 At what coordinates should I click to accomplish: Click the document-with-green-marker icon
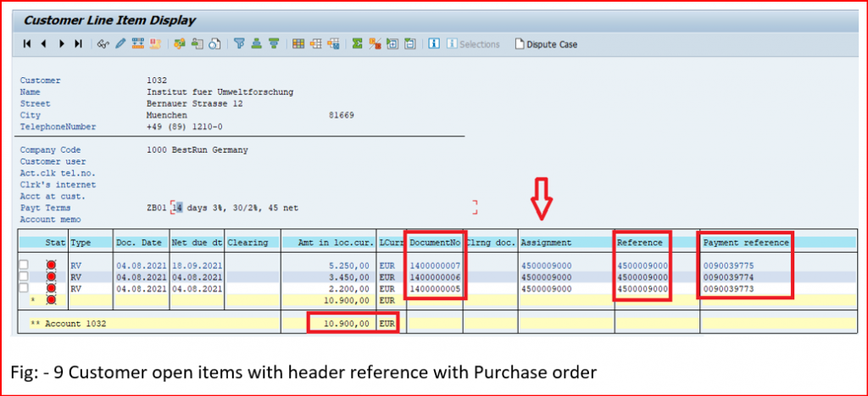tap(197, 44)
